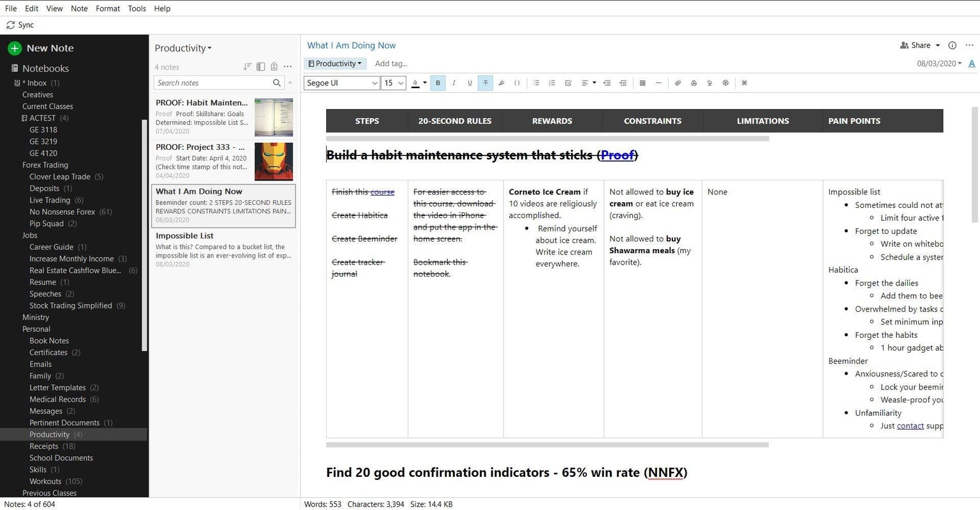Click the Add tag field
Image resolution: width=980 pixels, height=510 pixels.
click(x=391, y=63)
